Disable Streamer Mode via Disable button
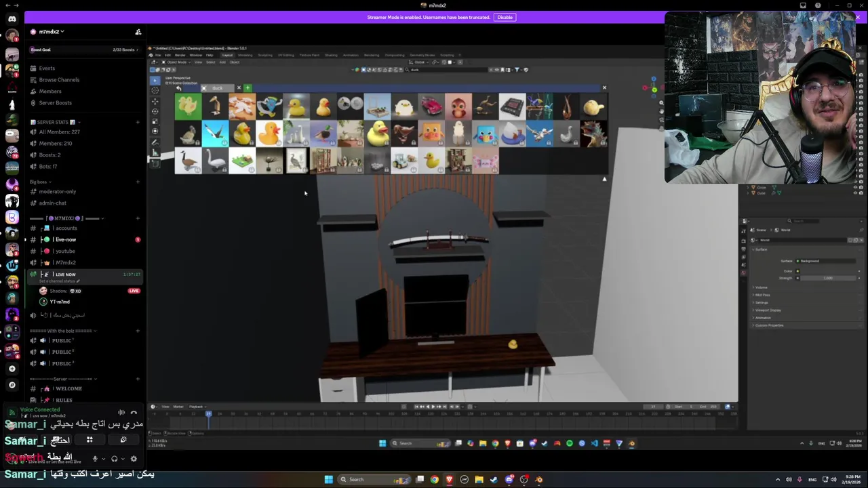Viewport: 868px width, 488px height. 505,17
